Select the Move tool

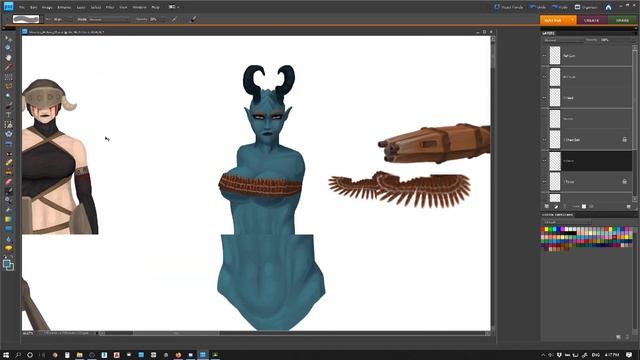[8, 39]
